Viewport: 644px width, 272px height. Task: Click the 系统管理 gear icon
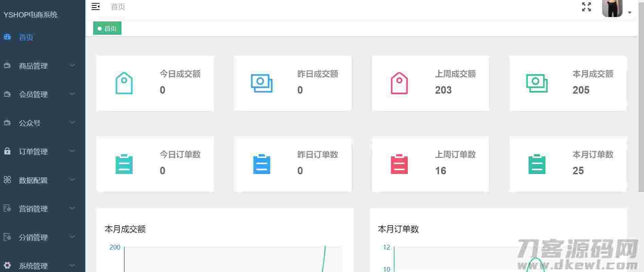tap(7, 265)
